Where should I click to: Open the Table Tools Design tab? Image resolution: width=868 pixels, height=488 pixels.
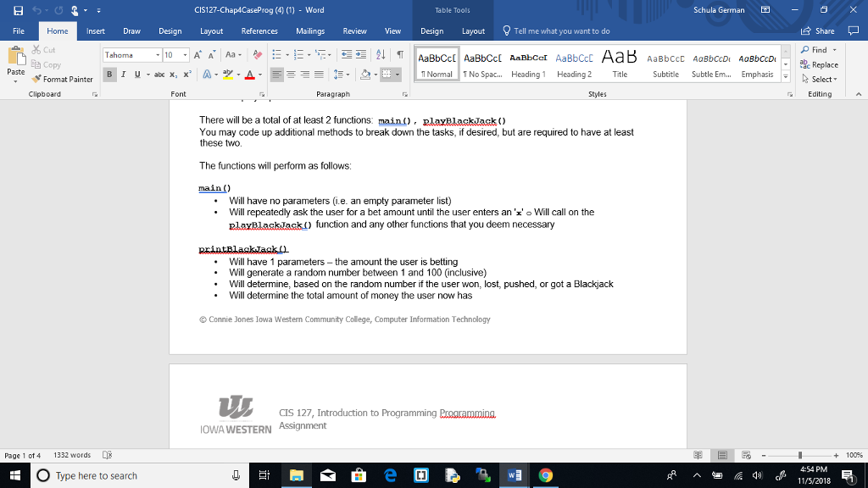point(431,30)
